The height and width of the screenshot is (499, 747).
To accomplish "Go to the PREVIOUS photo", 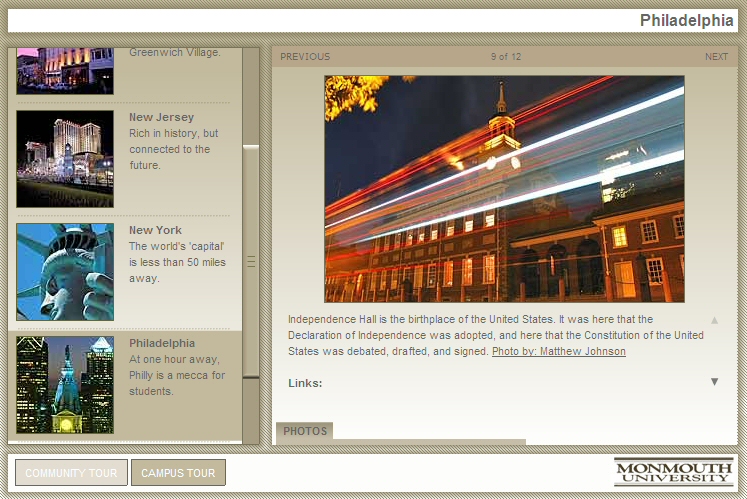I will tap(305, 57).
